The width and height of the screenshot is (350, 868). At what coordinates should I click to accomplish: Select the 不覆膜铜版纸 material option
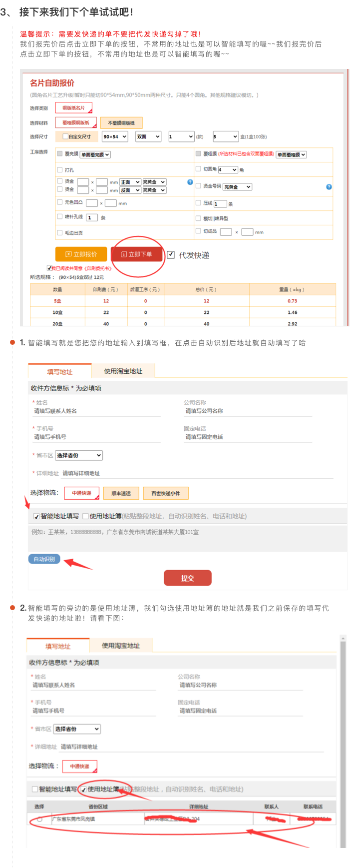pyautogui.click(x=121, y=123)
